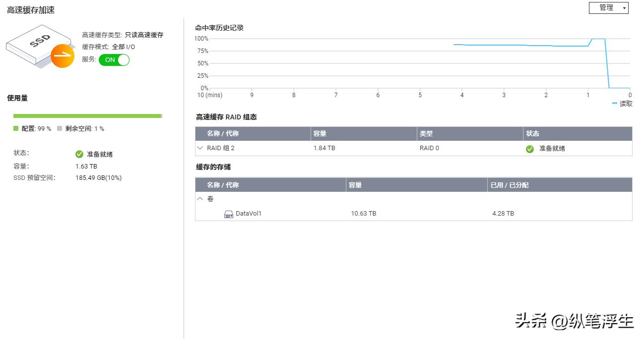Open the RAID 组 2 entry
This screenshot has height=339, width=644.
[x=222, y=148]
